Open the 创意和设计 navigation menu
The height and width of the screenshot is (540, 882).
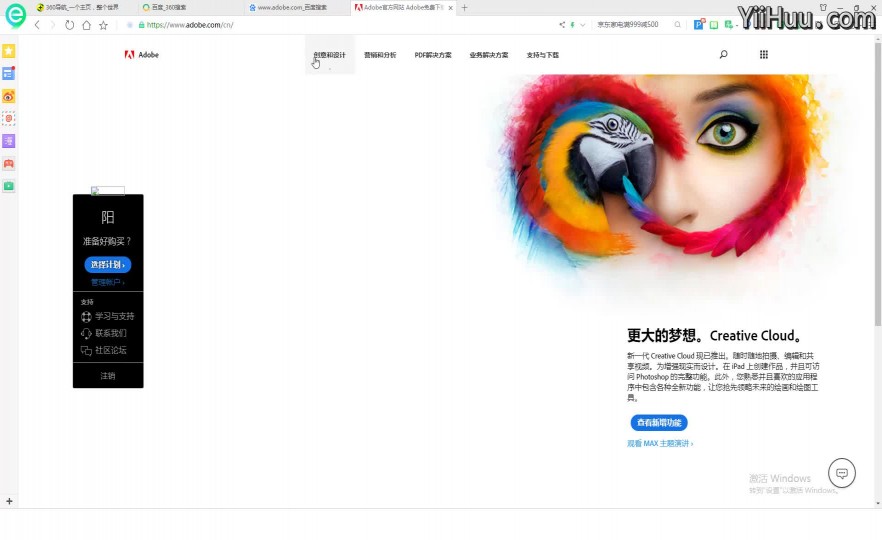(330, 55)
